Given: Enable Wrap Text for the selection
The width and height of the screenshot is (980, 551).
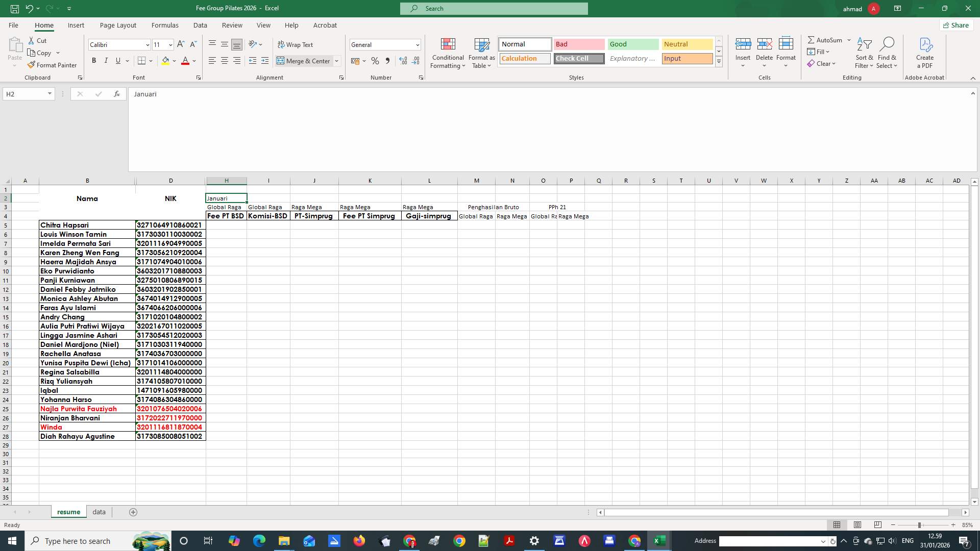Looking at the screenshot, I should pos(296,44).
